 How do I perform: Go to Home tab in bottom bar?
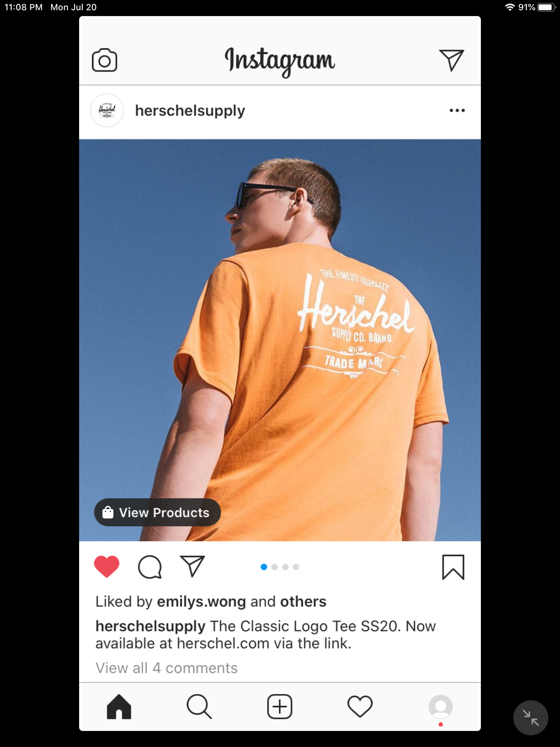(119, 707)
